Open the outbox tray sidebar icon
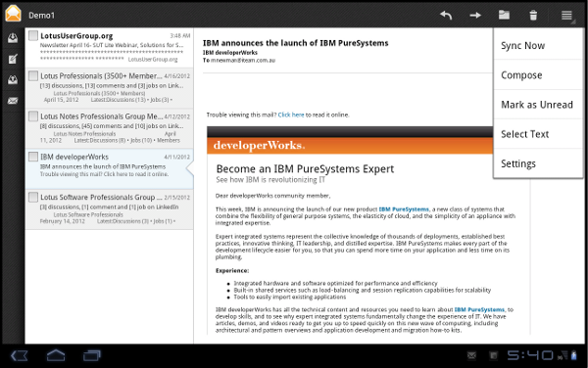Image resolution: width=588 pixels, height=368 pixels. 13,79
